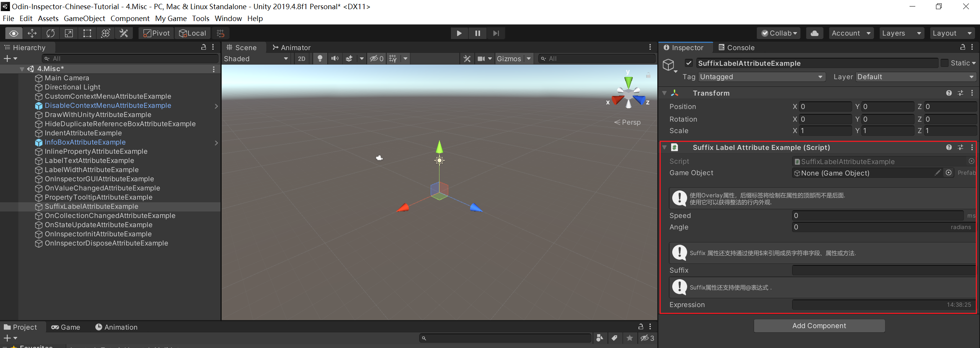Switch to the Animation tab
The image size is (980, 348).
(x=116, y=327)
